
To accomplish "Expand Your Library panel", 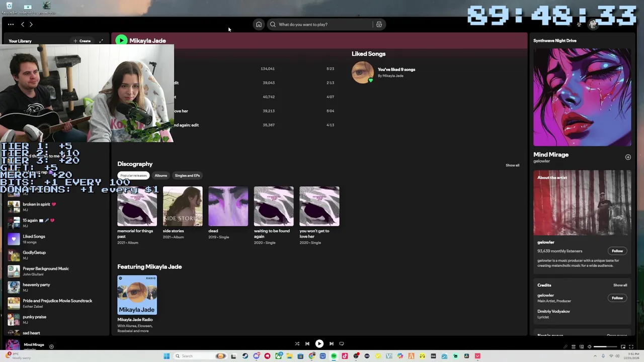I will pos(101,41).
